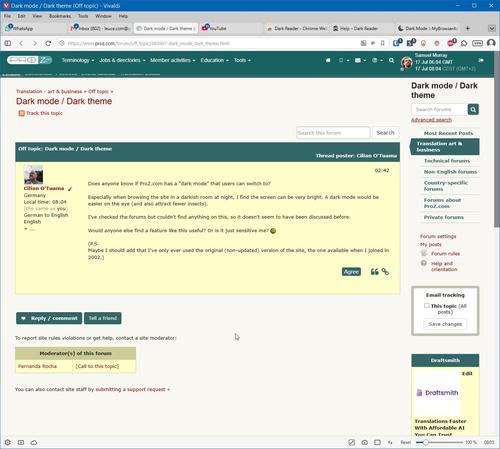Viewport: 500px width, 449px height.
Task: Open the Advanced search link
Action: 431,120
